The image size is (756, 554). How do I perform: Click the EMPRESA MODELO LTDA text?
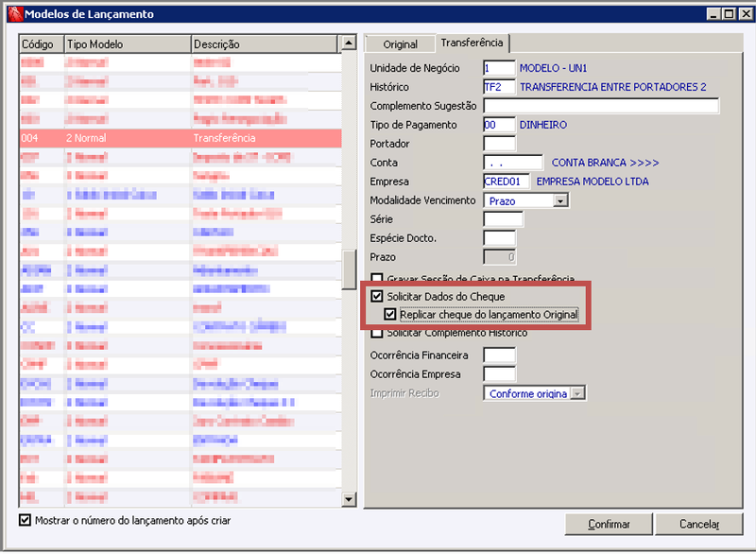point(593,182)
